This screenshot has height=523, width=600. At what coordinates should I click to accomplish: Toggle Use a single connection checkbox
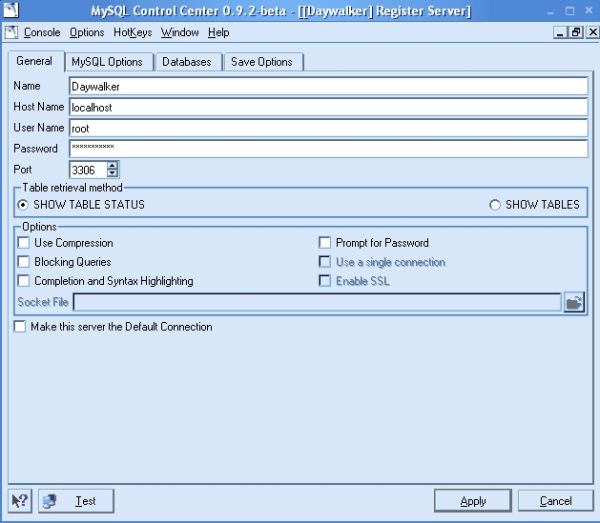point(325,262)
